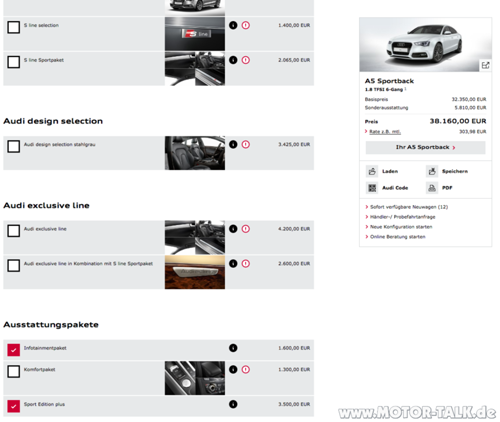Open info icon for S line selection
500x422 pixels.
click(x=233, y=25)
